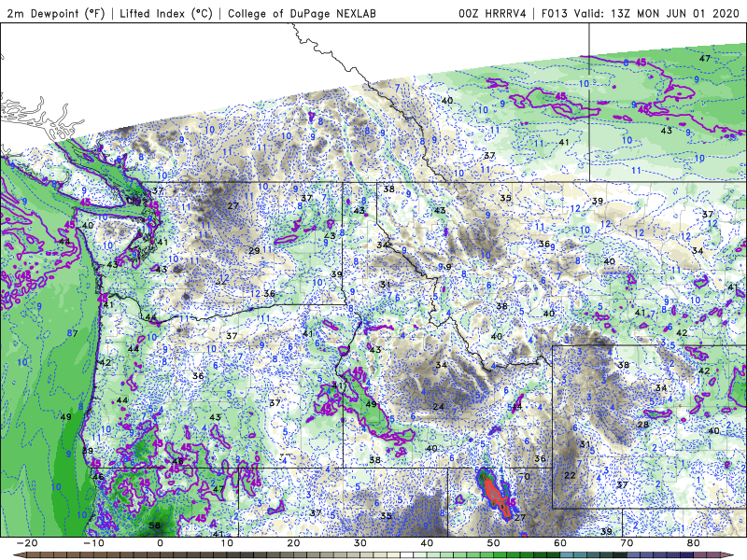Click the '60' color scale label

(x=560, y=543)
